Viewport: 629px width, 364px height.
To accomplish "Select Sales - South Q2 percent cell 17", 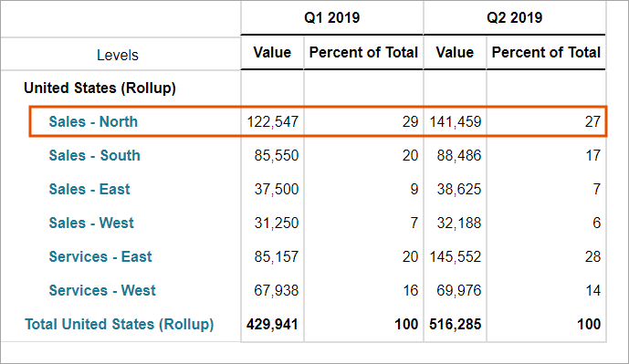I will (592, 155).
